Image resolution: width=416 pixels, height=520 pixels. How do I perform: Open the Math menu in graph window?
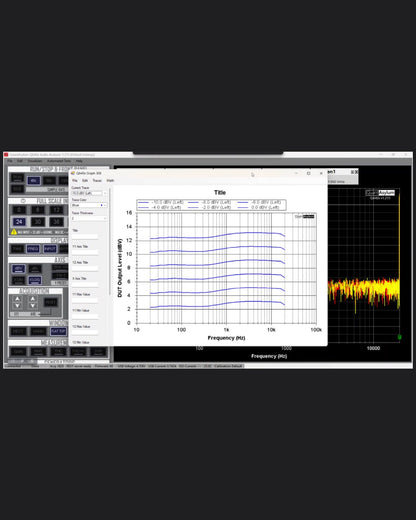pyautogui.click(x=110, y=180)
